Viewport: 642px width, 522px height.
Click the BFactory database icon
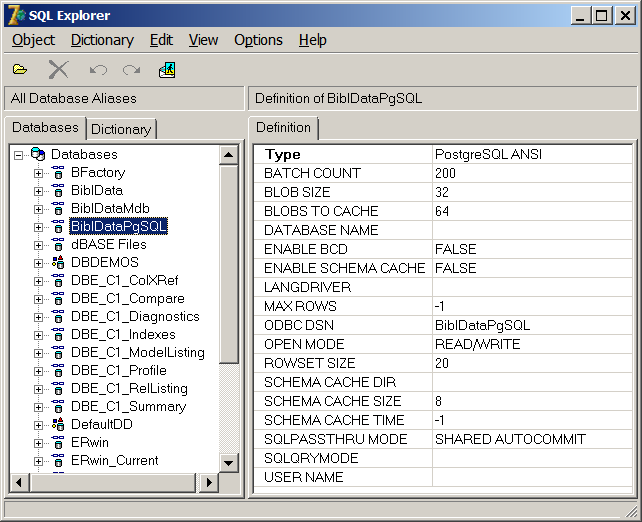(x=58, y=172)
